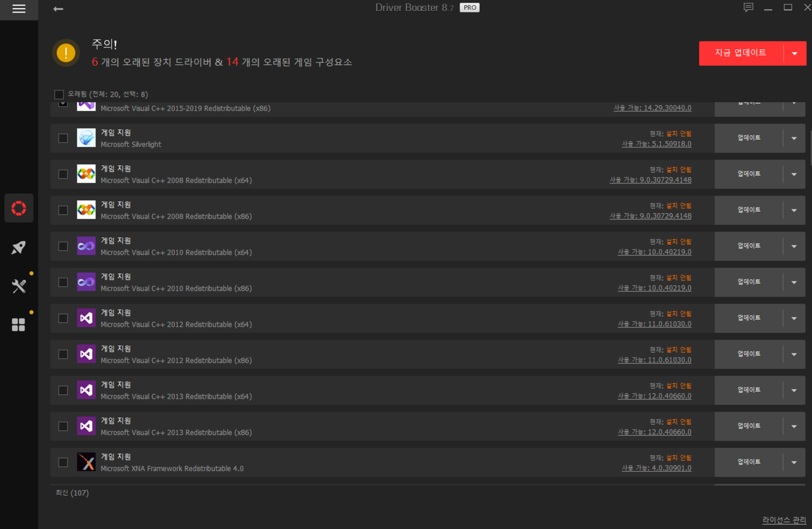Open the feedback chat icon
Viewport: 812px width, 529px height.
pyautogui.click(x=748, y=7)
